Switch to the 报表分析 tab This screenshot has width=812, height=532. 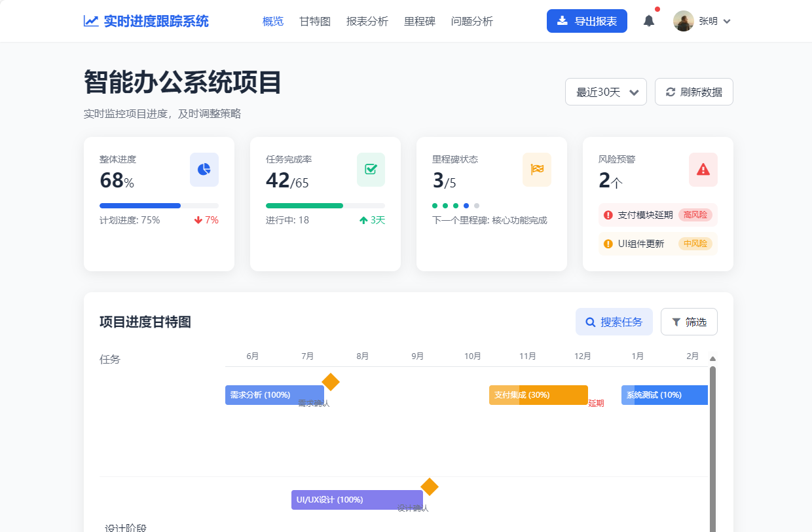[x=367, y=21]
